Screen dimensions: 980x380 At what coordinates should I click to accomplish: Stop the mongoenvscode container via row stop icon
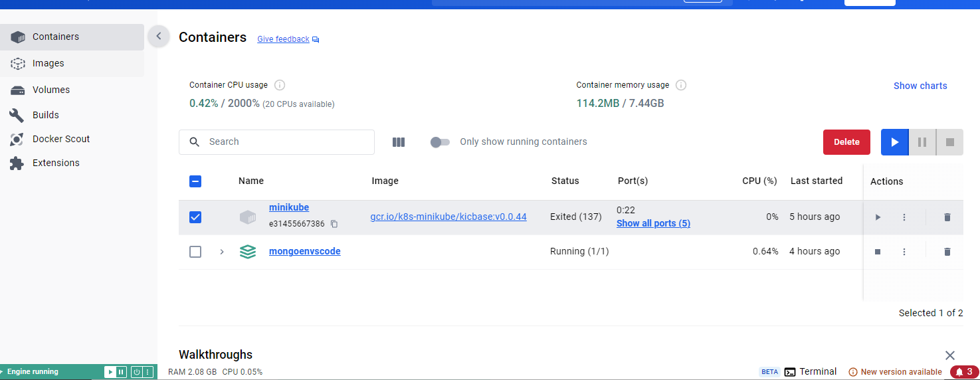tap(878, 252)
